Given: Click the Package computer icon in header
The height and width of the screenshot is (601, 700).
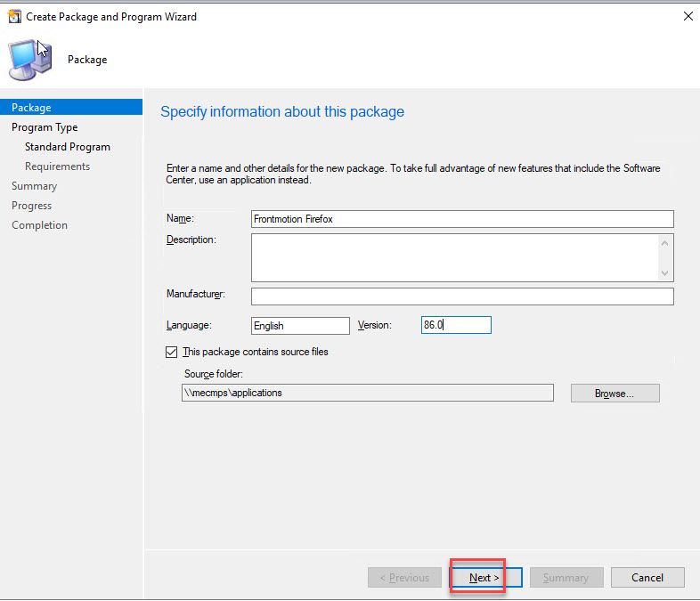Looking at the screenshot, I should click(29, 60).
